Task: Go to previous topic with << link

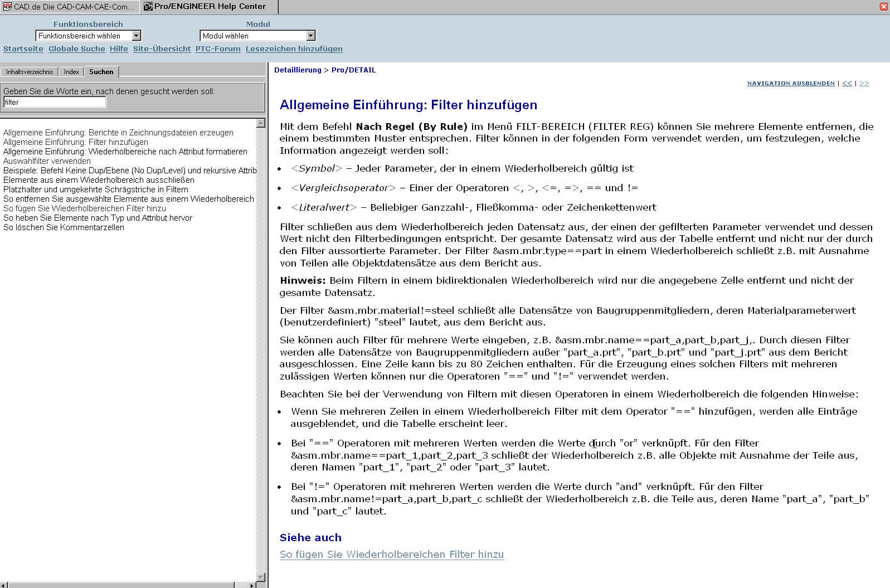Action: 847,84
